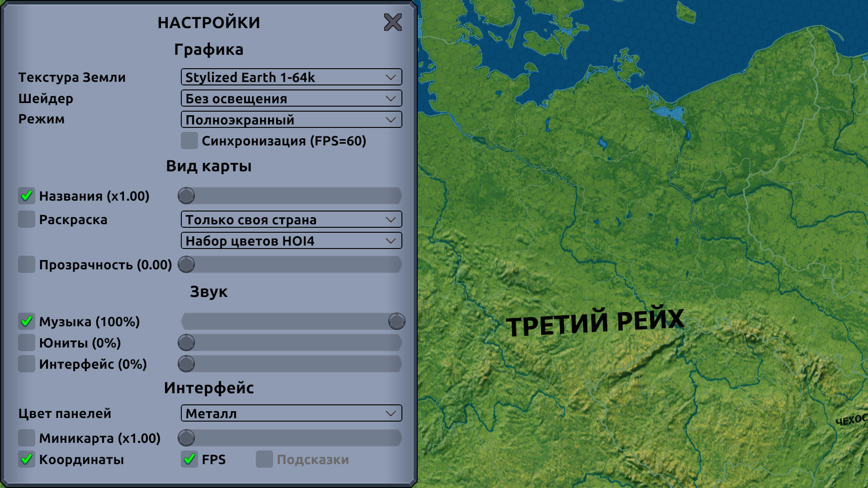This screenshot has width=868, height=488.
Task: Open the Режим display mode dropdown
Action: click(x=291, y=120)
